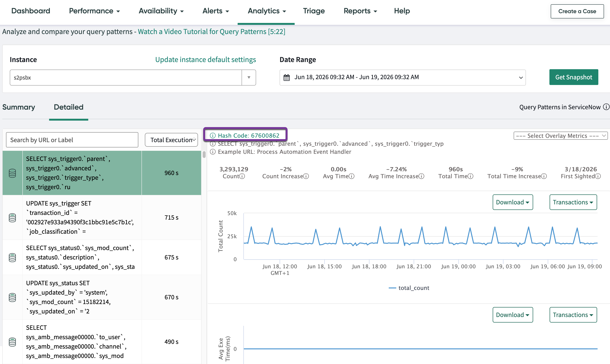Click database icon beside UPDATE sys_trigger row
The image size is (610, 364).
point(12,218)
